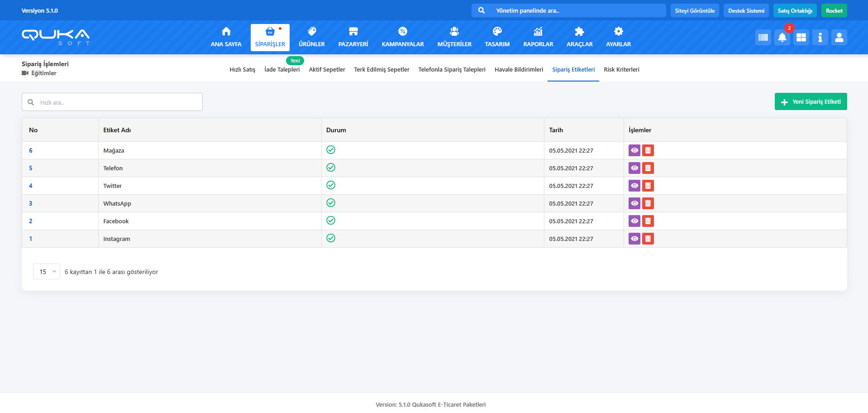Open the ÜRÜNLER navigation menu

tap(312, 38)
